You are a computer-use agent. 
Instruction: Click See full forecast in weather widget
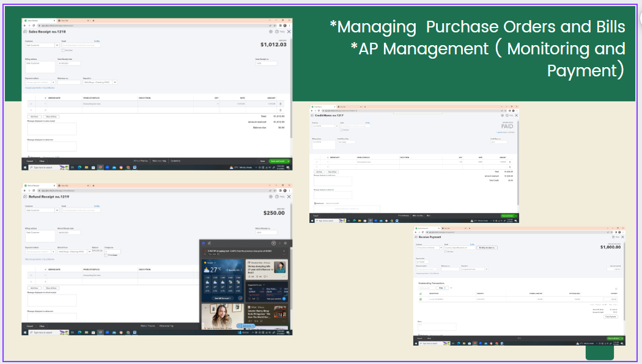(223, 298)
